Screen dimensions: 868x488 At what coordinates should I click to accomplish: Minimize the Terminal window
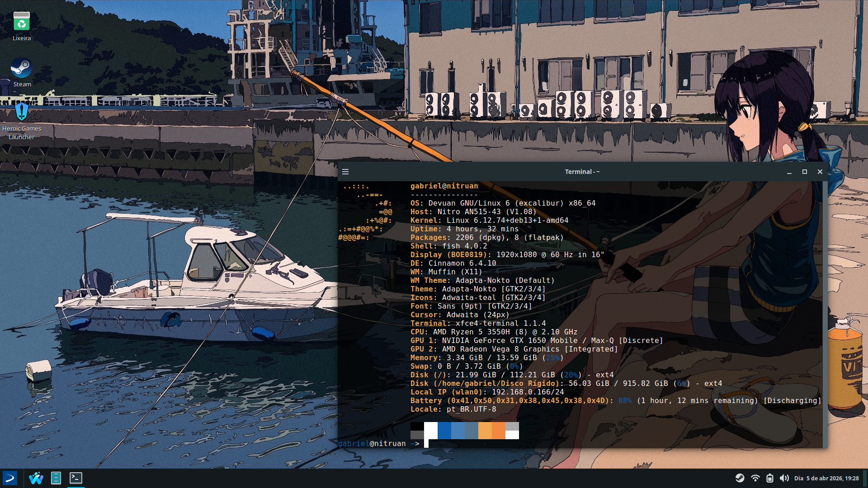click(789, 172)
